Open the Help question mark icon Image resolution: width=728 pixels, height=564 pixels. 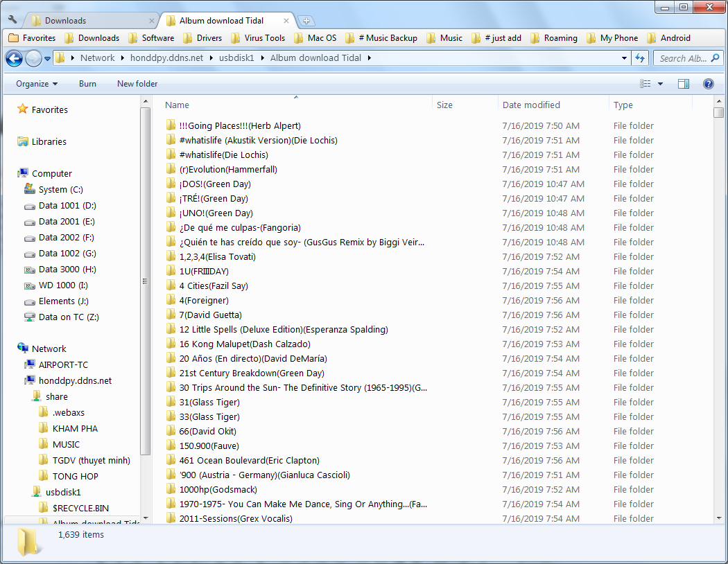click(708, 83)
